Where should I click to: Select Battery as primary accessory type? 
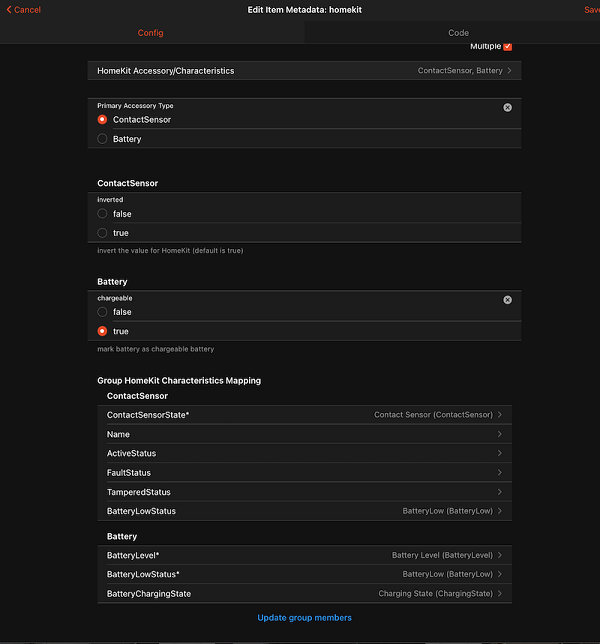[x=103, y=139]
